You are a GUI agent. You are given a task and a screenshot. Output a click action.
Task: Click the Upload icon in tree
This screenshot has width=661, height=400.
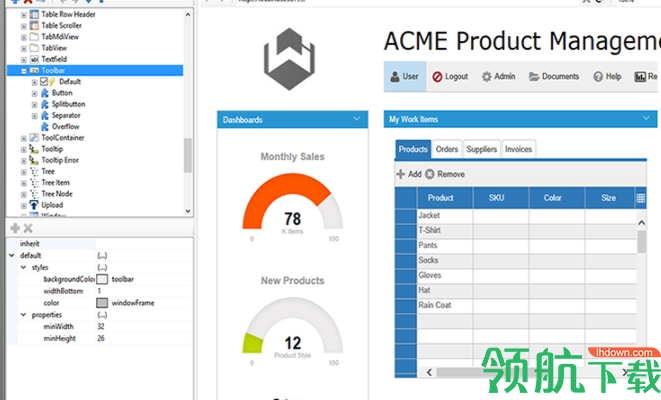click(34, 205)
